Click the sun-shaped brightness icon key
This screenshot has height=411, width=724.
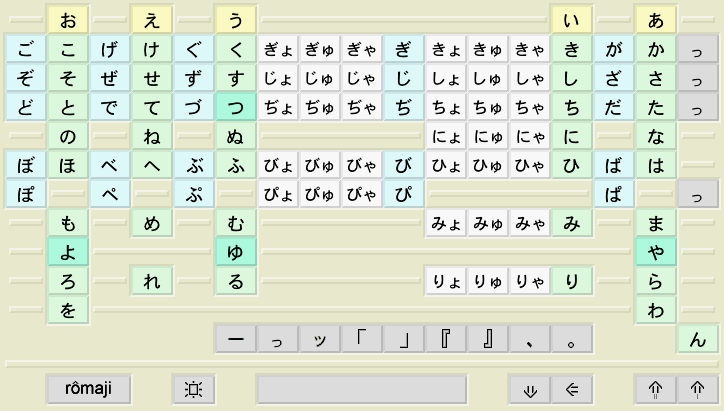(x=193, y=389)
